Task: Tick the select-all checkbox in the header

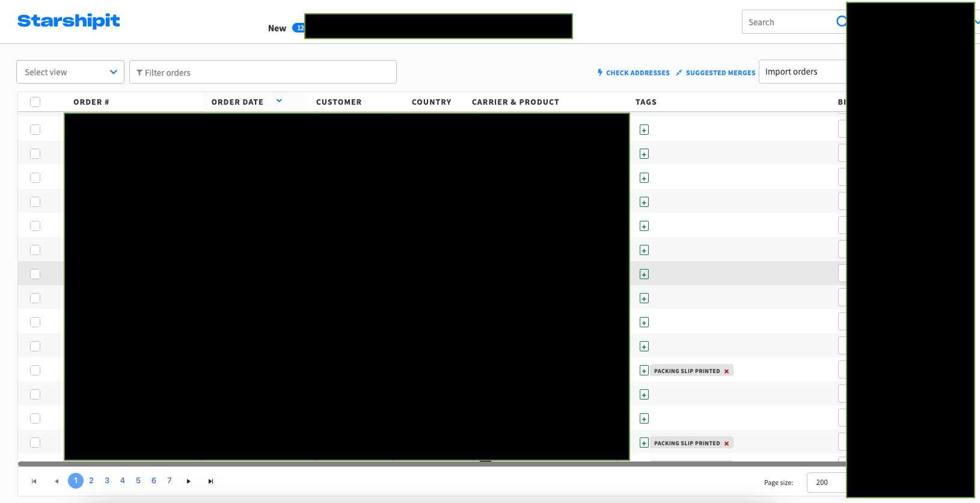Action: click(x=35, y=102)
